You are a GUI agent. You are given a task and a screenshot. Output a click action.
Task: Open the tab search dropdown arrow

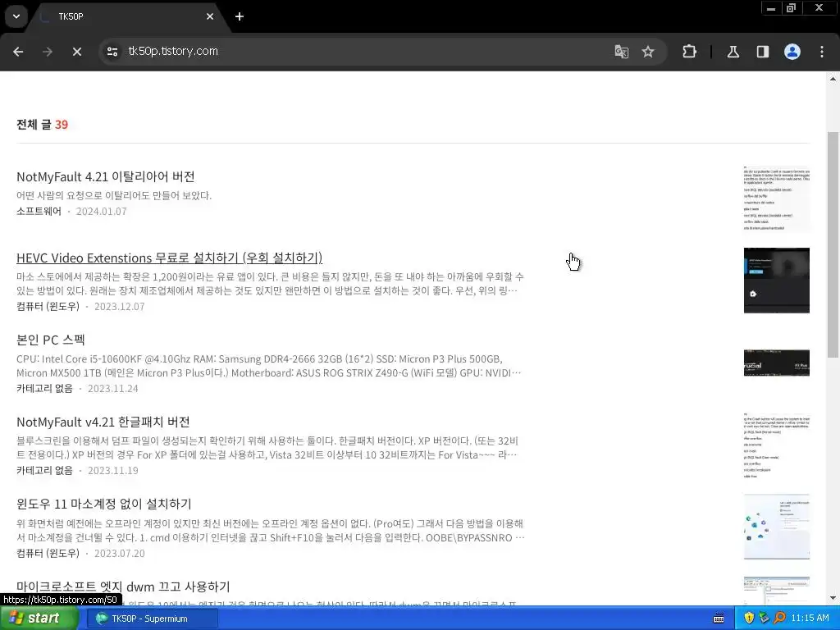tap(16, 16)
